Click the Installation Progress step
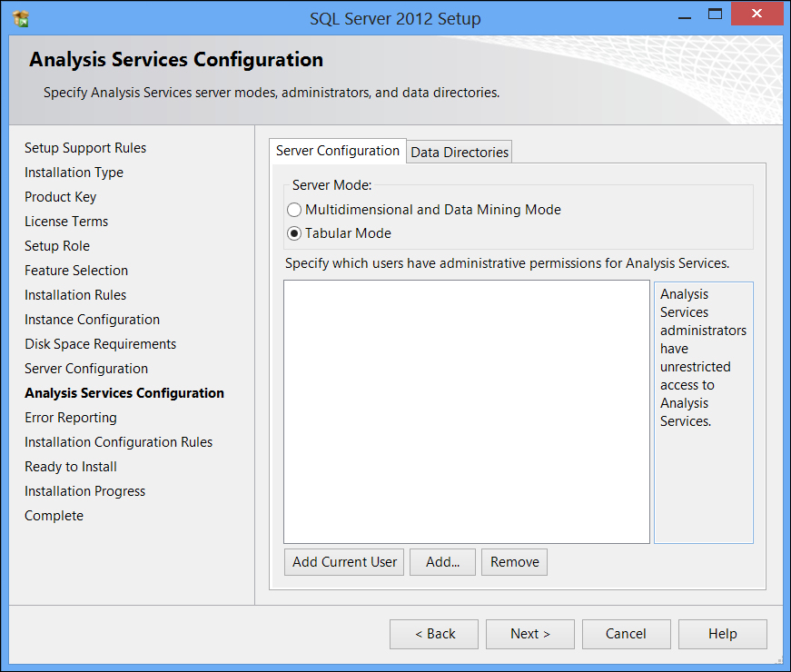The image size is (791, 672). point(84,491)
